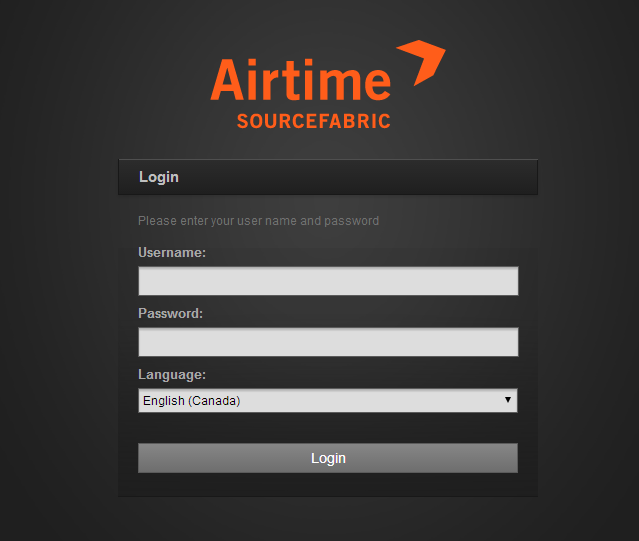The image size is (639, 541).
Task: Click the word 'password' in the instruction text
Action: [x=352, y=221]
